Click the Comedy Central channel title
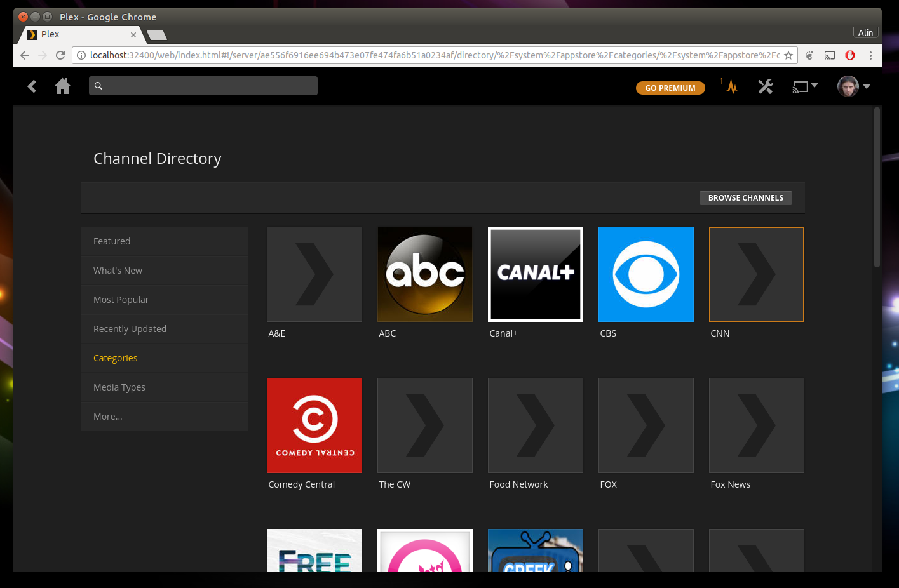Image resolution: width=899 pixels, height=588 pixels. click(x=302, y=484)
